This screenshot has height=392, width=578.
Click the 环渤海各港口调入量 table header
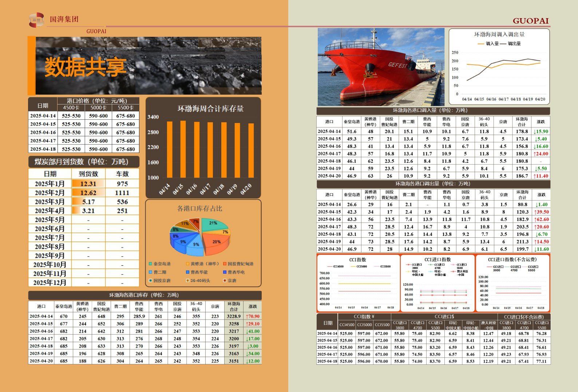[x=433, y=110]
